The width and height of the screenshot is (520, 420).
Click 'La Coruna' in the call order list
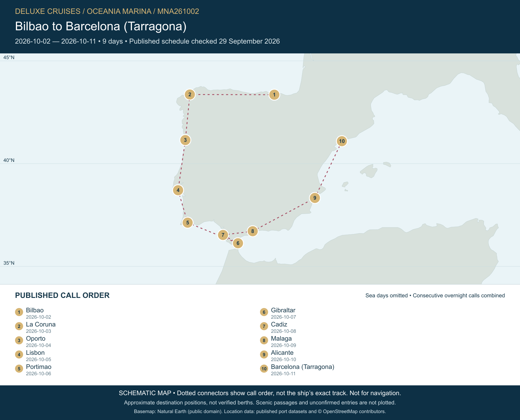point(41,324)
